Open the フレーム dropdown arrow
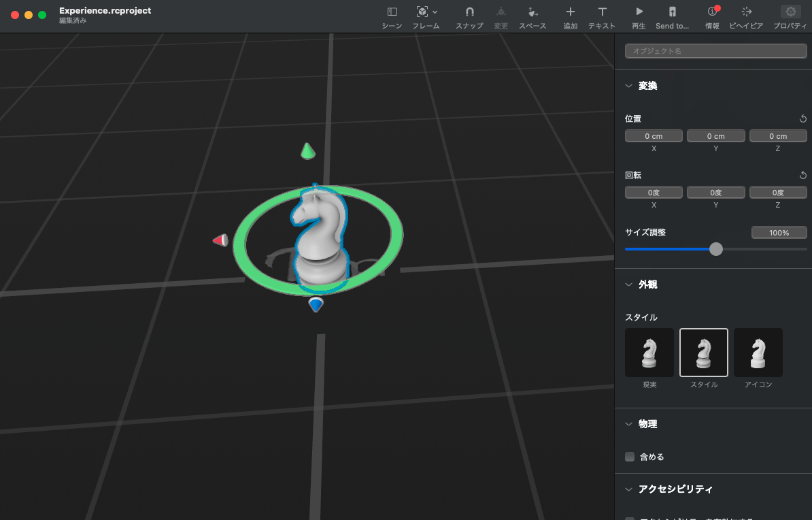This screenshot has height=520, width=812. (435, 12)
